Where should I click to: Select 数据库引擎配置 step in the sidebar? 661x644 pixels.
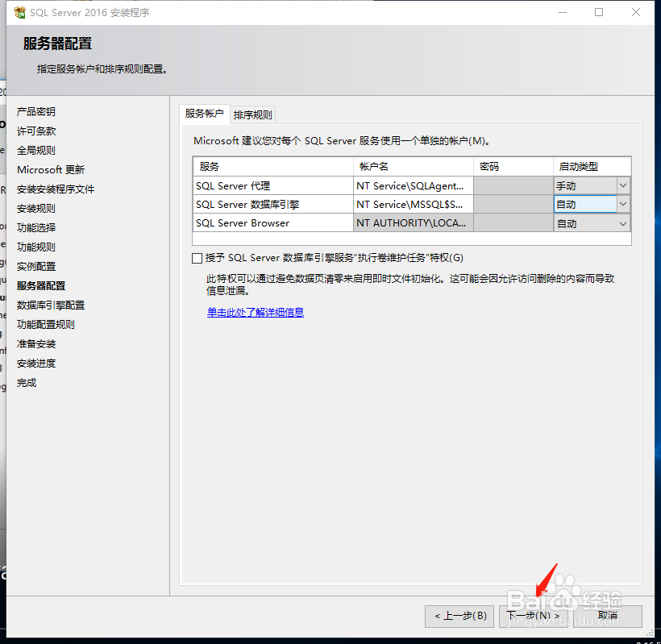point(51,305)
